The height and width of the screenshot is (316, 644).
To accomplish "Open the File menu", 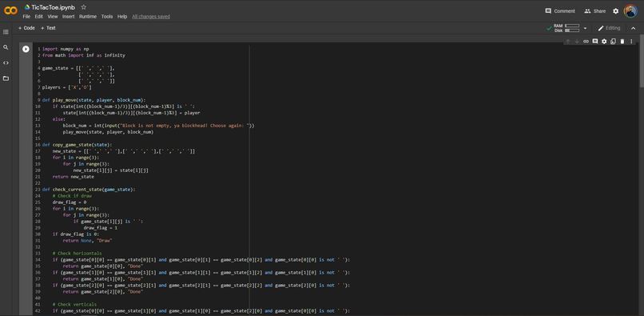I will pos(26,17).
